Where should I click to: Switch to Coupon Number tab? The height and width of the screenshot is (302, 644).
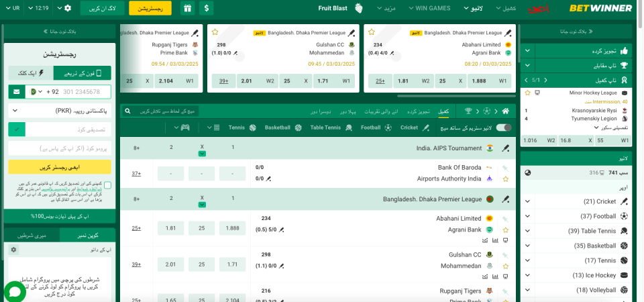tap(87, 236)
